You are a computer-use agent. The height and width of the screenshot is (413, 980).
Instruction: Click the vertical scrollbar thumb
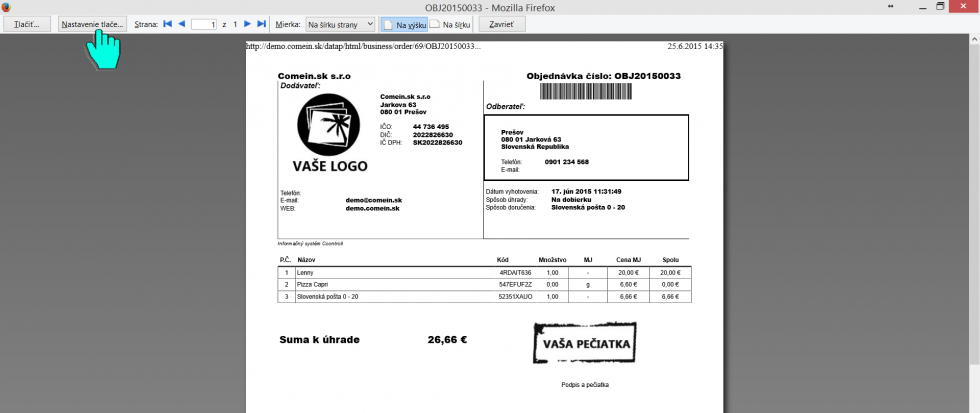(x=974, y=204)
